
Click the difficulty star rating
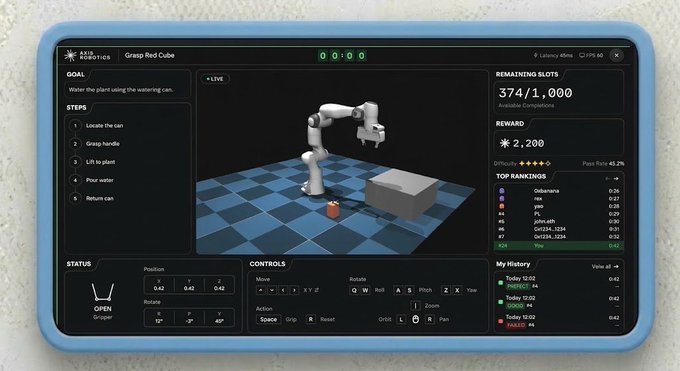tap(535, 164)
